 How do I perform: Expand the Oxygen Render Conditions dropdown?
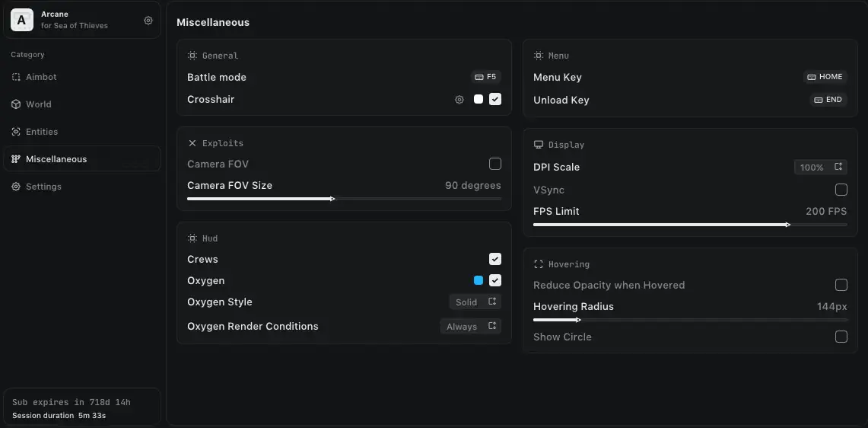click(x=471, y=327)
